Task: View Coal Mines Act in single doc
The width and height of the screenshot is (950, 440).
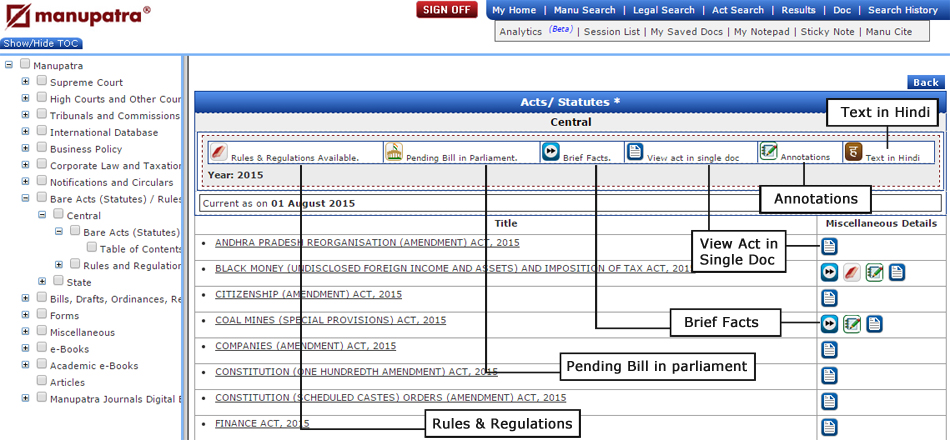Action: [874, 324]
